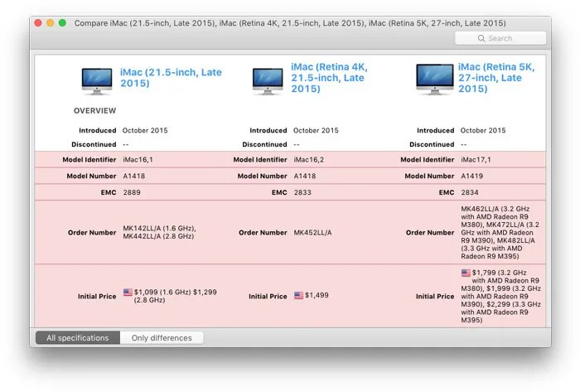
Task: Select order number text MK142LL/A (1.6 GHz)
Action: tap(159, 229)
